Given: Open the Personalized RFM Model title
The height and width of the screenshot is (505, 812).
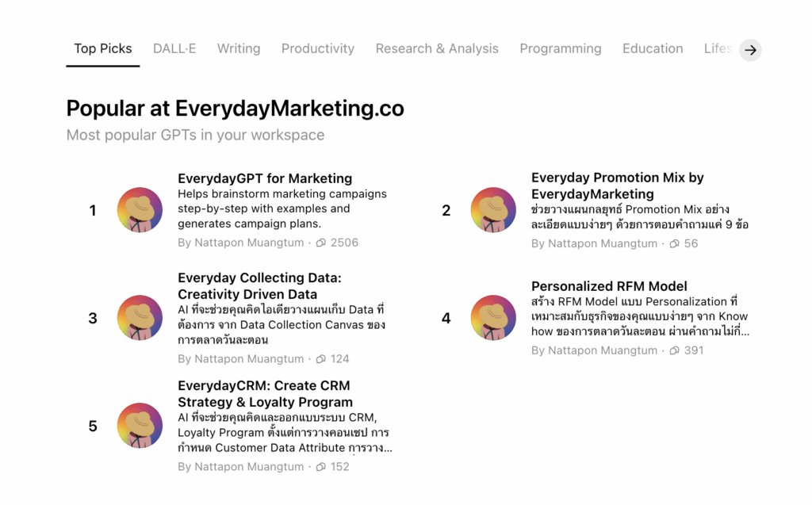Looking at the screenshot, I should [x=609, y=286].
